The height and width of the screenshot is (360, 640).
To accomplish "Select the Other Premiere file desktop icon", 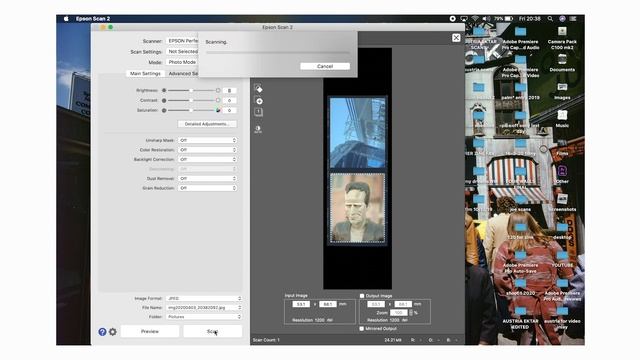I will click(x=562, y=174).
